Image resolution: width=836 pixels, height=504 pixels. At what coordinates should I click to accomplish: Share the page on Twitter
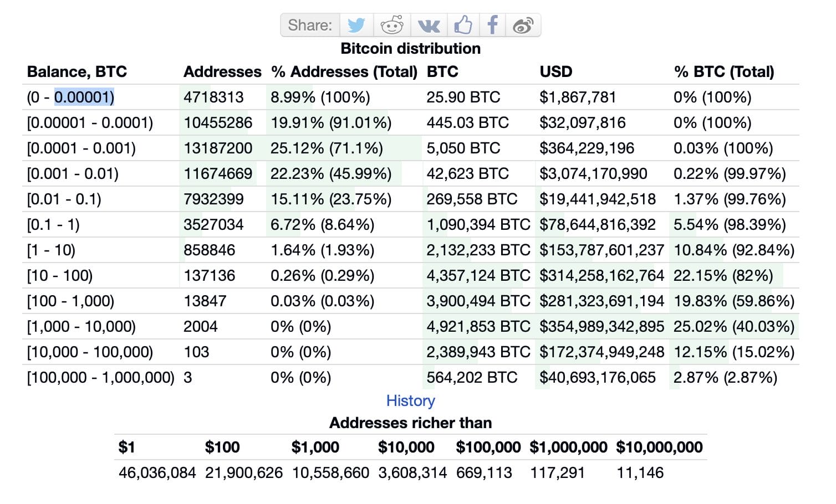tap(356, 25)
